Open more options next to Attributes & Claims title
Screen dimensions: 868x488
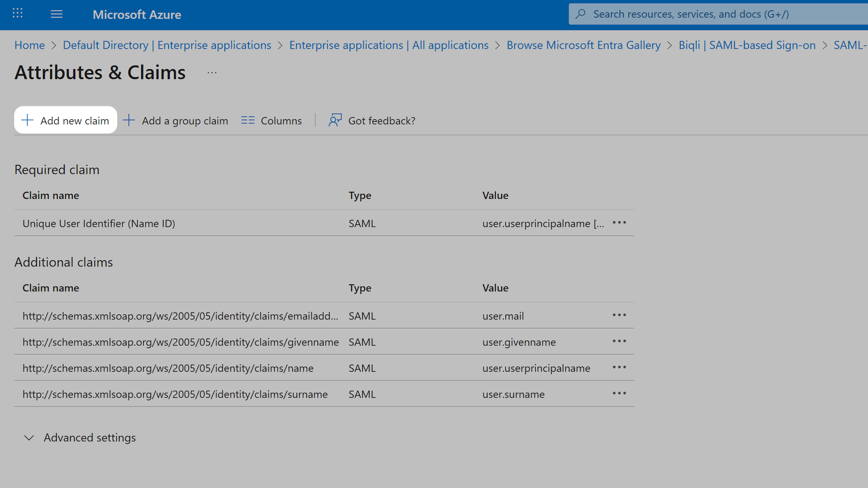tap(212, 73)
